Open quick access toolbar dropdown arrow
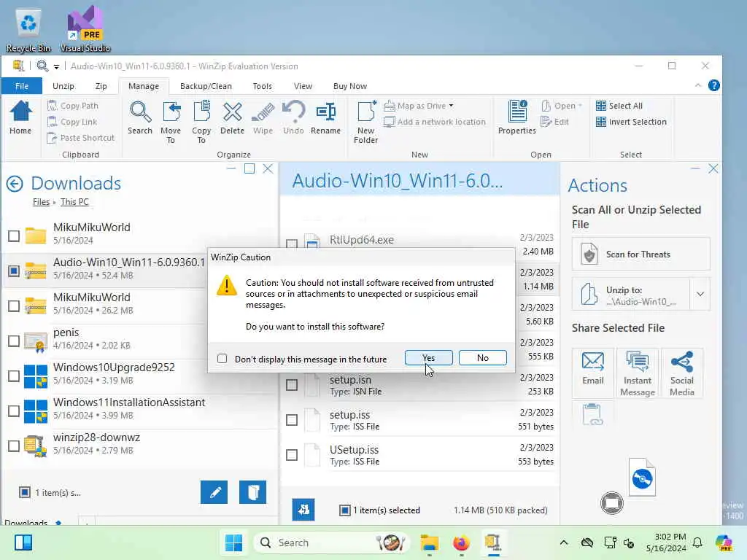 pos(56,66)
